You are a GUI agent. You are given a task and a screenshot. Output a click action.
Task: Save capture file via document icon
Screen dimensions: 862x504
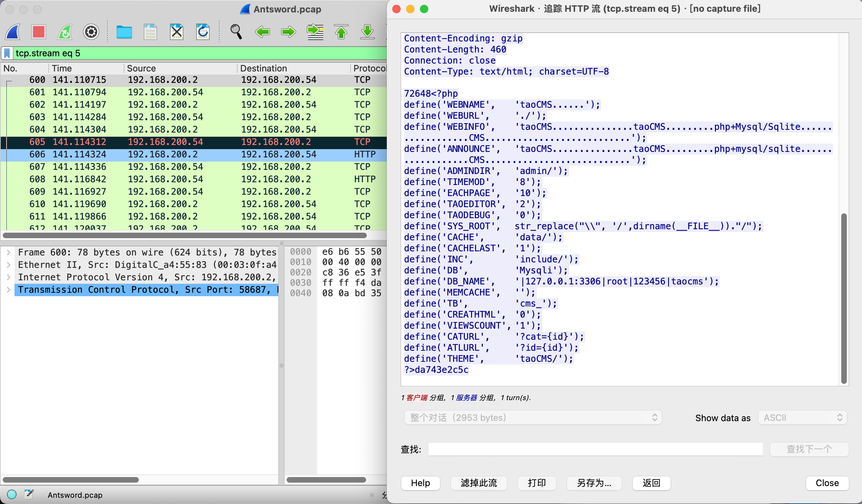coord(150,32)
